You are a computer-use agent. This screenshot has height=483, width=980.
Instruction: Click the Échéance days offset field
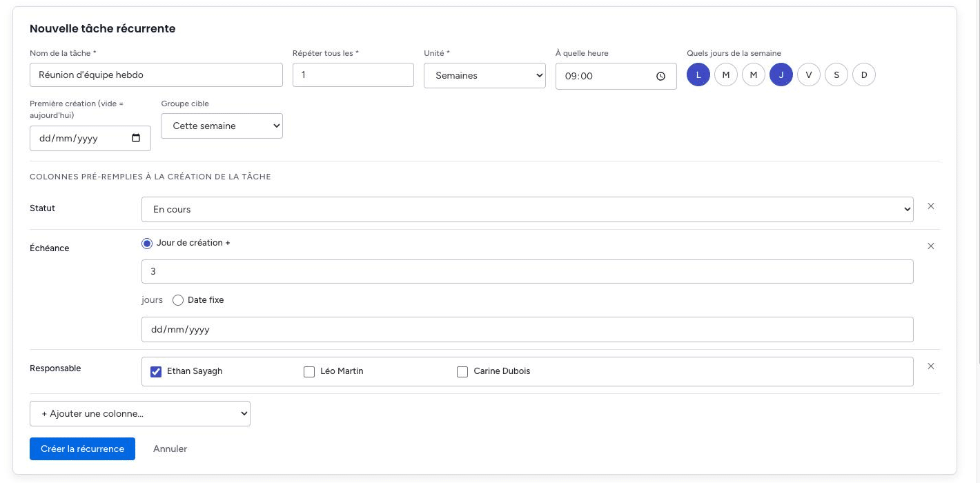click(527, 272)
